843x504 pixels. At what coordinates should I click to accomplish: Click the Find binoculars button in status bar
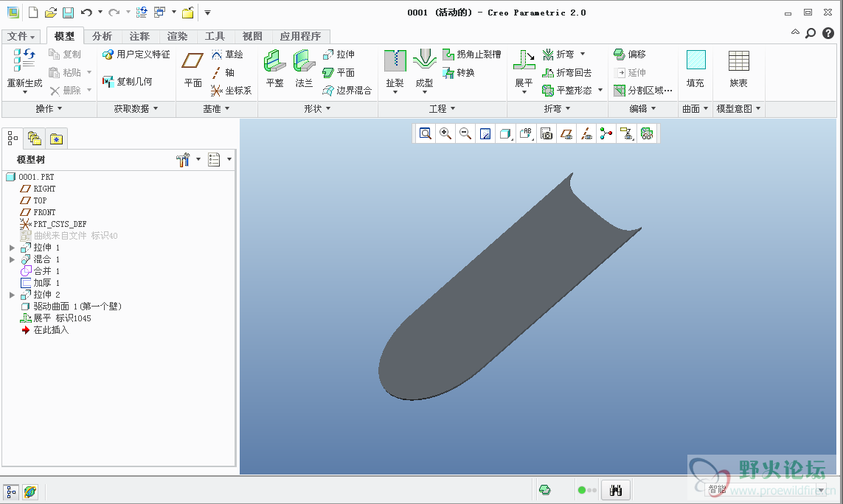(x=616, y=490)
